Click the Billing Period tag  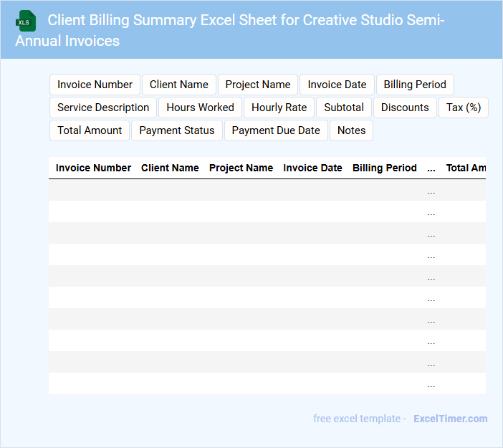pyautogui.click(x=415, y=85)
